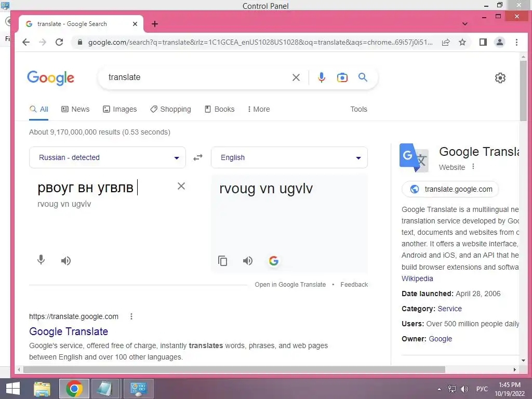The width and height of the screenshot is (532, 399).
Task: Click the horizontal scrollbar right arrow
Action: [515, 369]
